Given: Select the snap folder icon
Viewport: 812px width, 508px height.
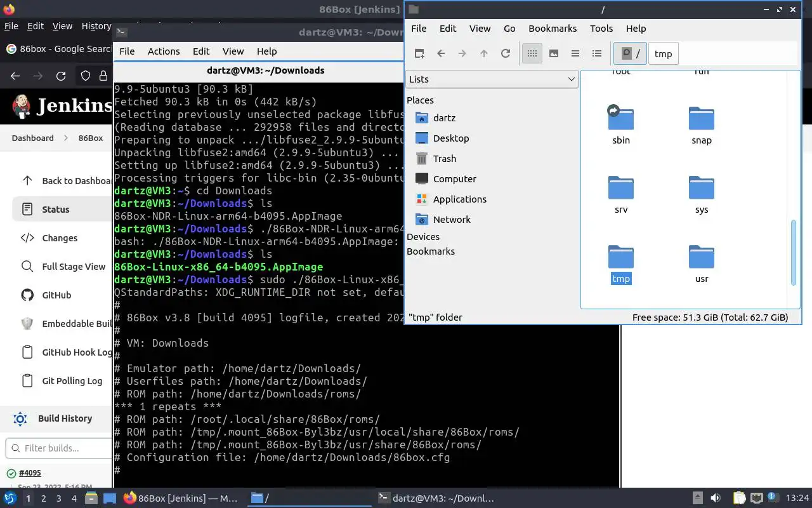Looking at the screenshot, I should [x=702, y=119].
